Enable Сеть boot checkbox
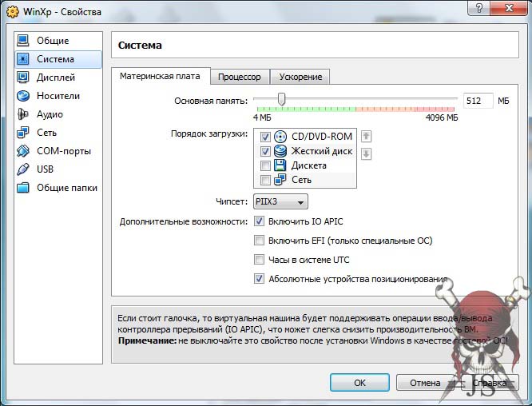 pos(265,180)
